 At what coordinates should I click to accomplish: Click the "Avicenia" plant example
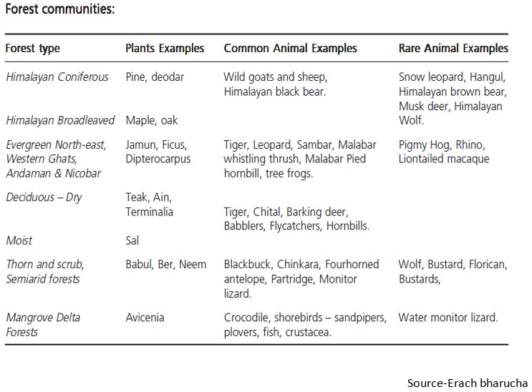[146, 317]
